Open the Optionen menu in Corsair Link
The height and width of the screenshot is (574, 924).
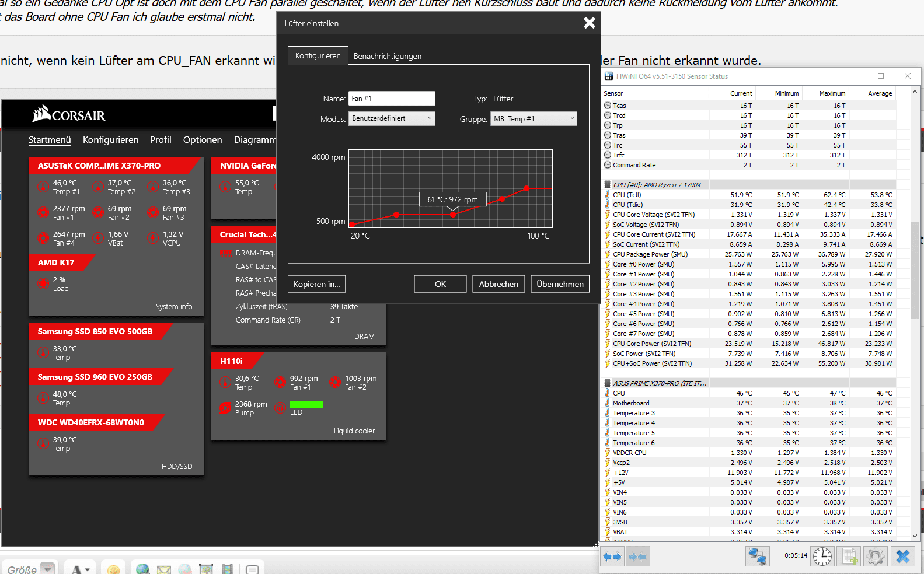click(x=203, y=140)
